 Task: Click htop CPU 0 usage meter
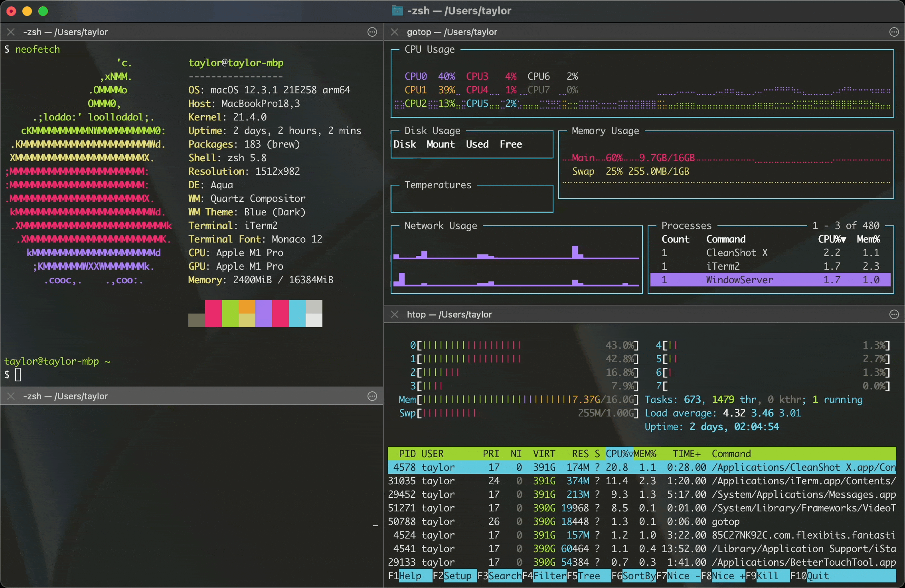524,345
